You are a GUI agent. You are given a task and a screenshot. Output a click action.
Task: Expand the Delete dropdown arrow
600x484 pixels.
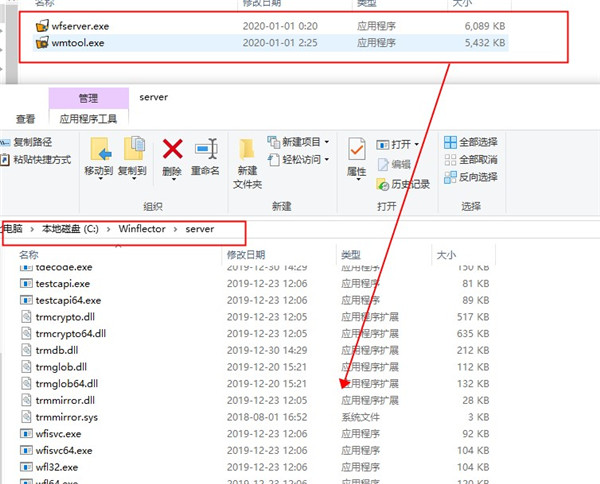point(173,179)
